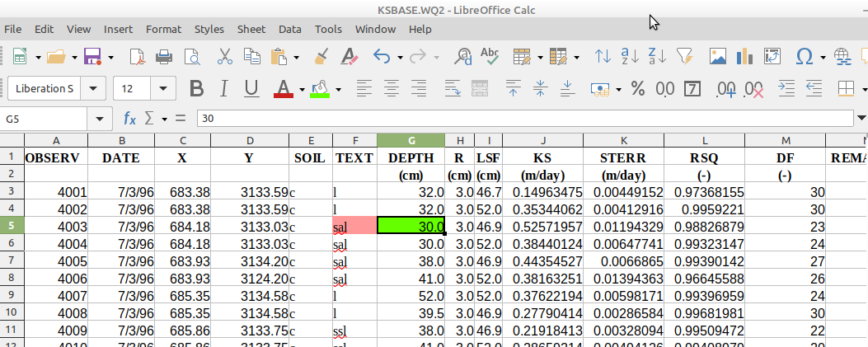This screenshot has height=347, width=868.
Task: Click Sort Descending icon
Action: click(x=657, y=56)
